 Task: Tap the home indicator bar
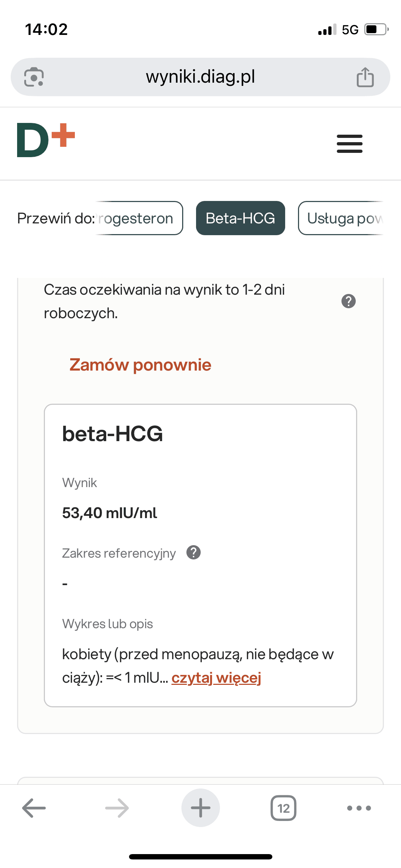200,857
